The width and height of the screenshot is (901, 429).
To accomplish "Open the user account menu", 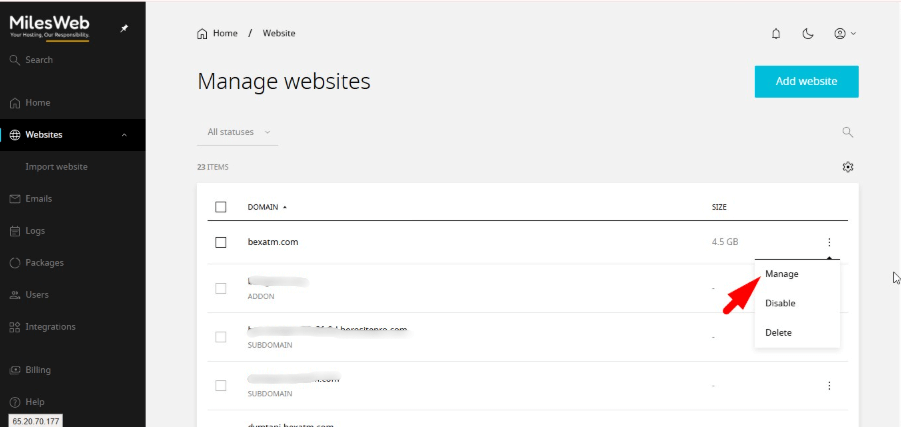I will [x=845, y=34].
